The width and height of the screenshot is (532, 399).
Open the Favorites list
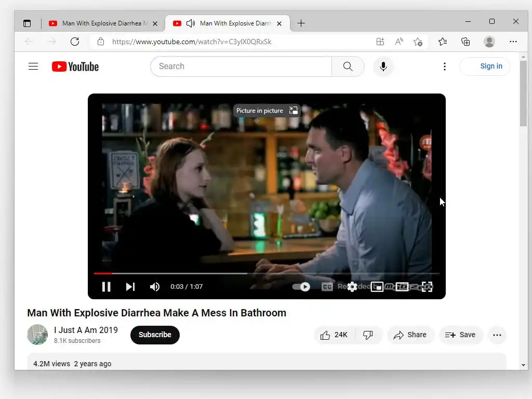(443, 42)
